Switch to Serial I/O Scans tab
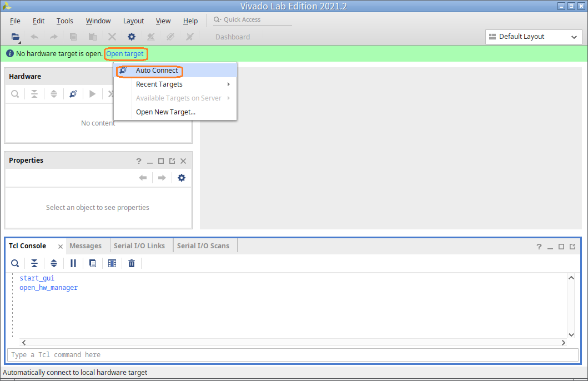This screenshot has height=381, width=588. pyautogui.click(x=203, y=246)
